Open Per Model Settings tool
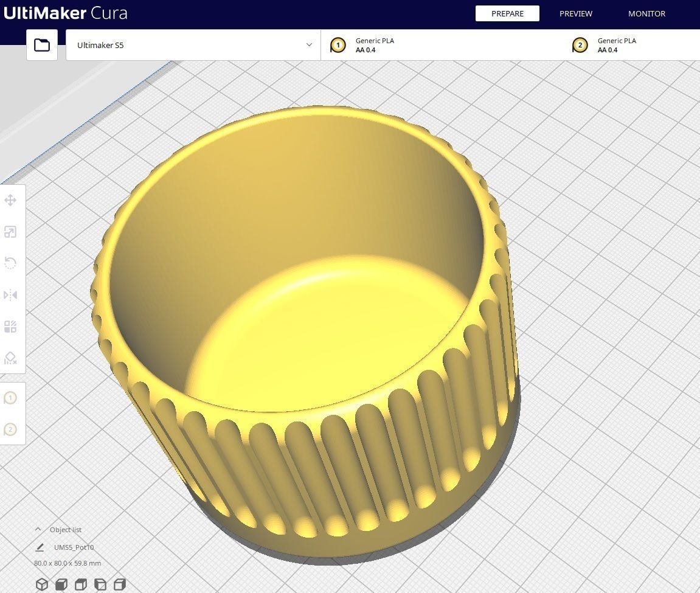The height and width of the screenshot is (593, 700). [x=10, y=327]
